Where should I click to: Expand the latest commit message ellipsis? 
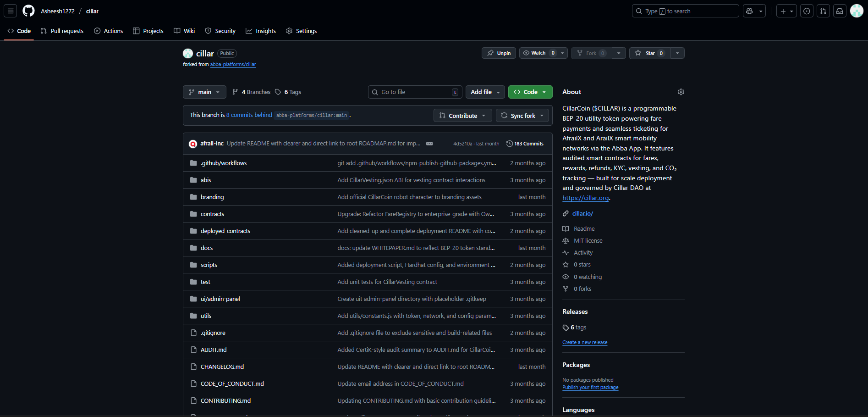tap(429, 144)
